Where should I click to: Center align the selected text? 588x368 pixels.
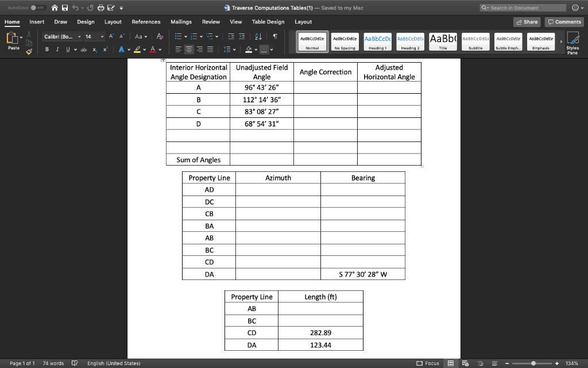tap(189, 49)
